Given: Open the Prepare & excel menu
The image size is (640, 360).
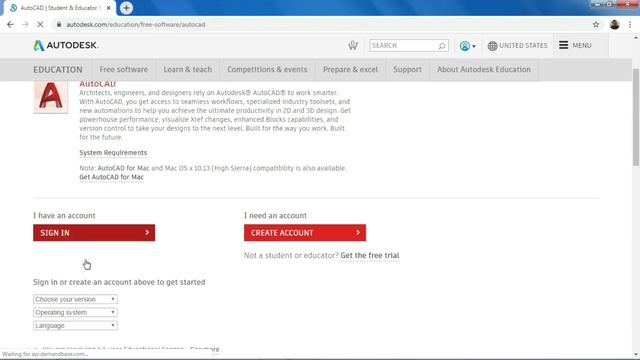Looking at the screenshot, I should [x=350, y=69].
